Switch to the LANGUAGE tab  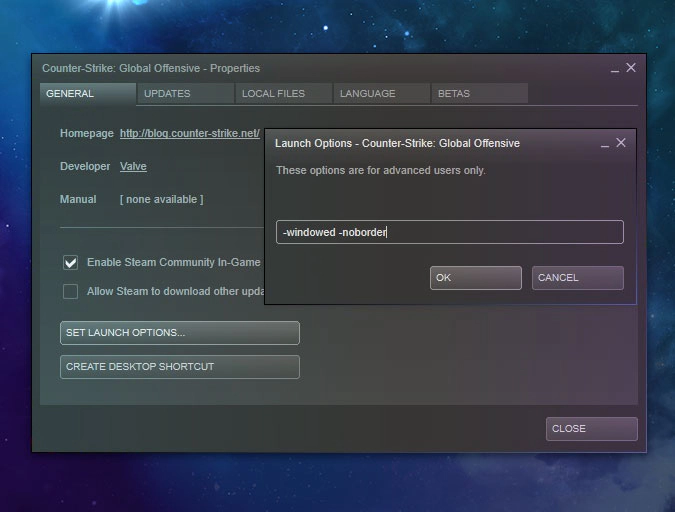tap(381, 93)
